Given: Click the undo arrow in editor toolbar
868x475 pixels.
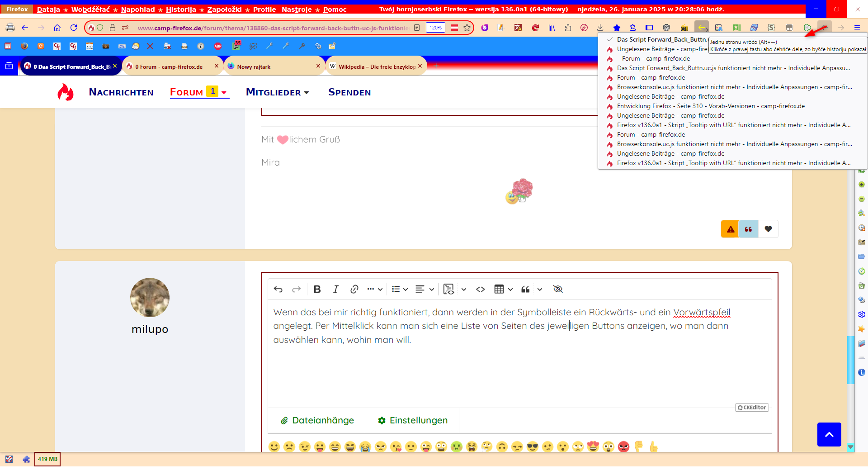Looking at the screenshot, I should pos(278,289).
